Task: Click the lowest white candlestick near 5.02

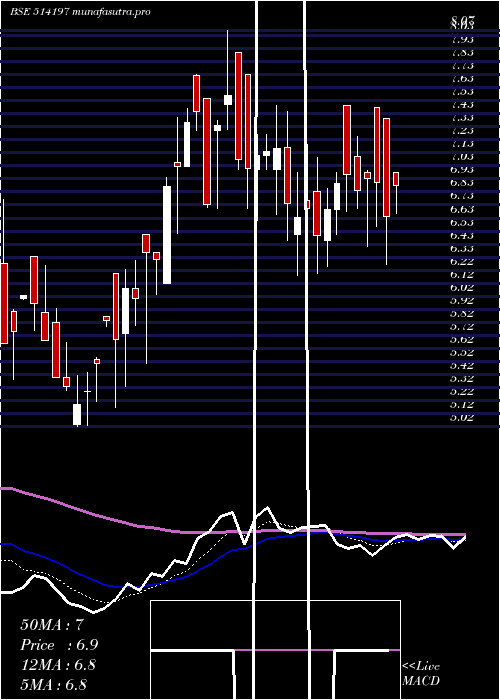Action: (x=77, y=414)
